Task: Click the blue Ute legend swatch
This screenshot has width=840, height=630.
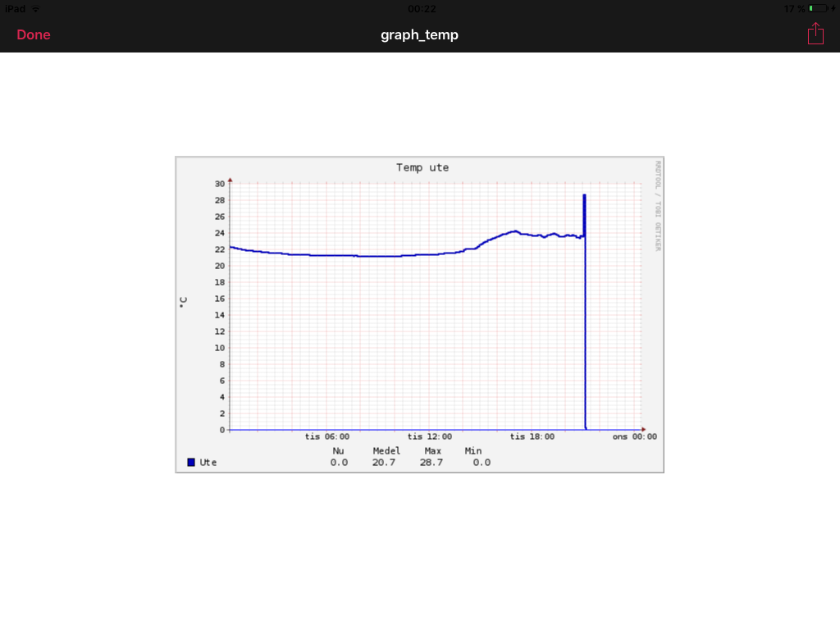Action: 191,463
